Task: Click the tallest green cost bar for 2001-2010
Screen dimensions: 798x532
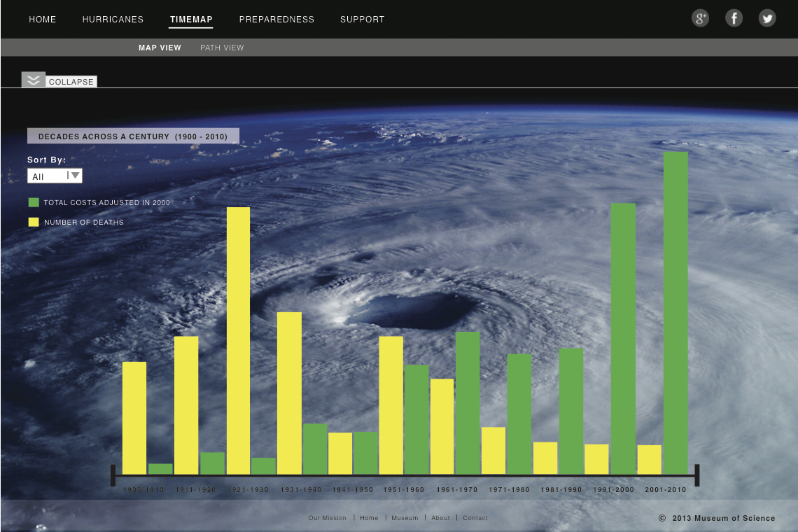Action: click(676, 313)
